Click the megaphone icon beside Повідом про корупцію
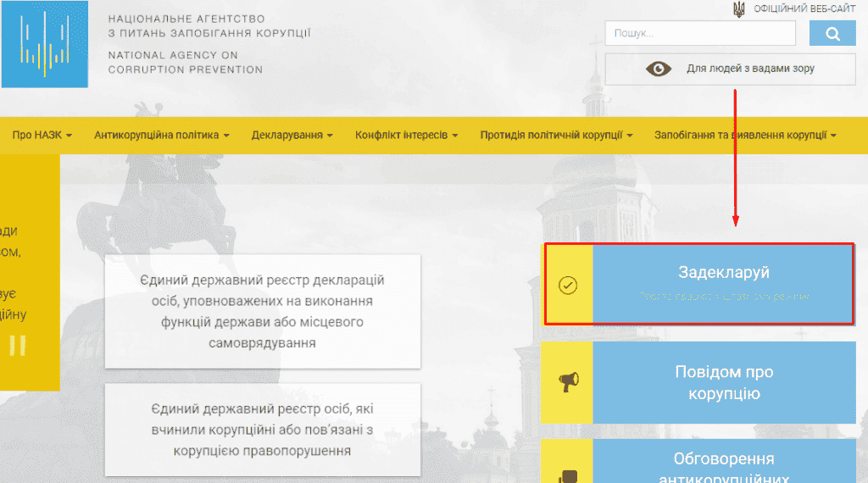This screenshot has height=483, width=868. [568, 383]
